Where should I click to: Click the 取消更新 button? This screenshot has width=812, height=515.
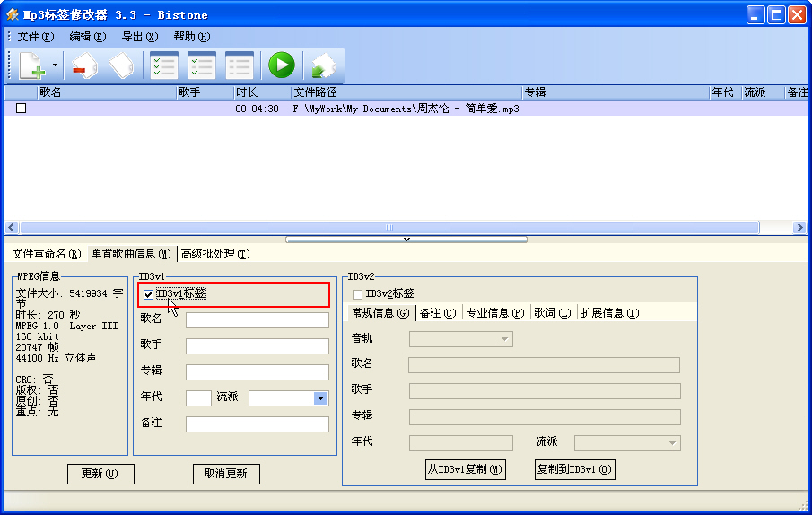click(x=226, y=474)
